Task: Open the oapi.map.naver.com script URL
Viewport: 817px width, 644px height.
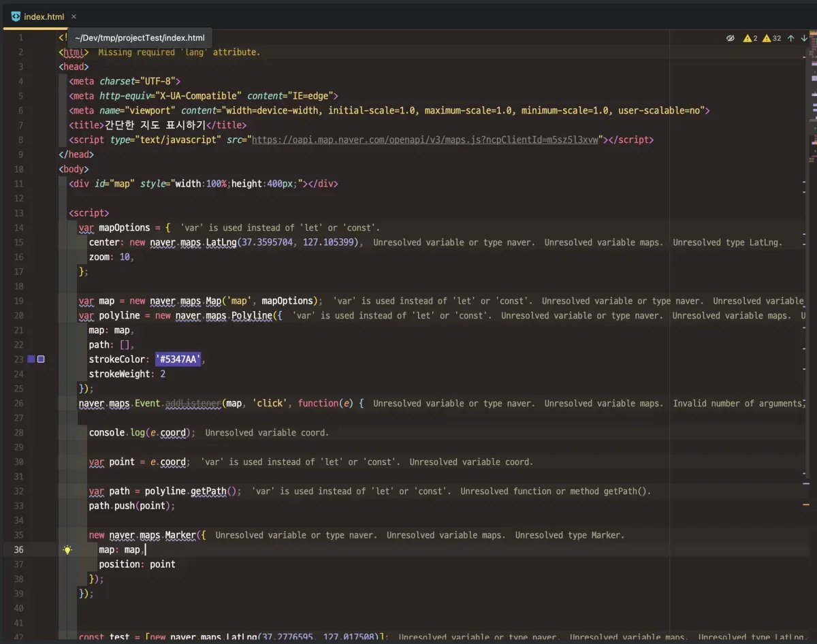Action: pos(425,140)
